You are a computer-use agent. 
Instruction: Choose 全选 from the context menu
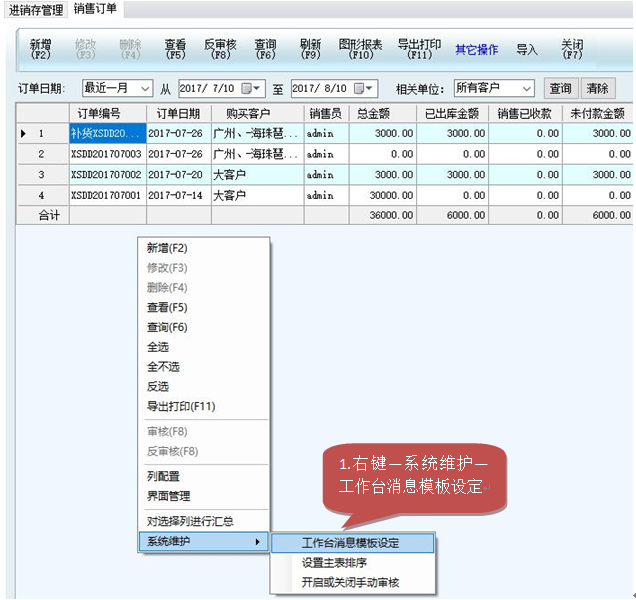pos(158,347)
